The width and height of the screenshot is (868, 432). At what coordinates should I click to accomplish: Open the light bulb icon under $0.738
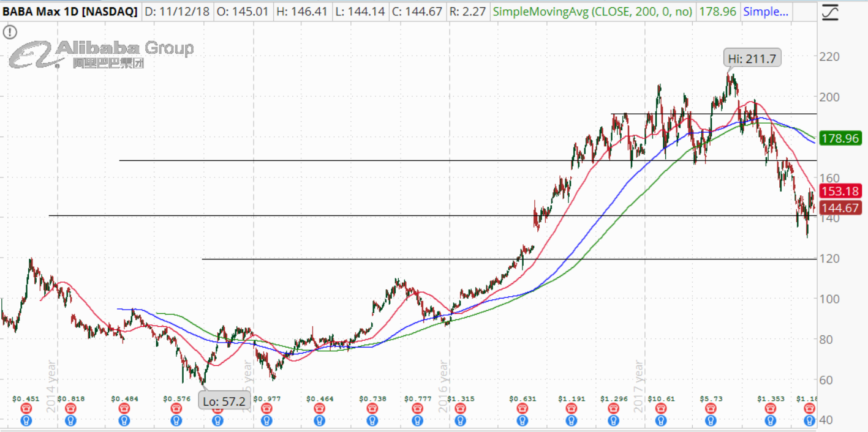(372, 421)
